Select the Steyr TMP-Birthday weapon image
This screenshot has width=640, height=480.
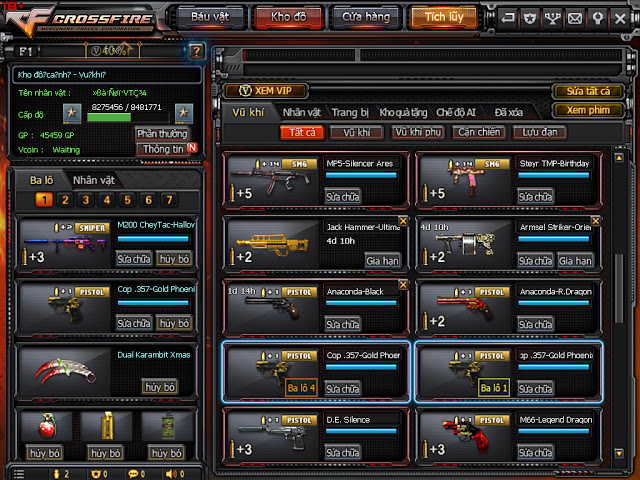(x=465, y=180)
